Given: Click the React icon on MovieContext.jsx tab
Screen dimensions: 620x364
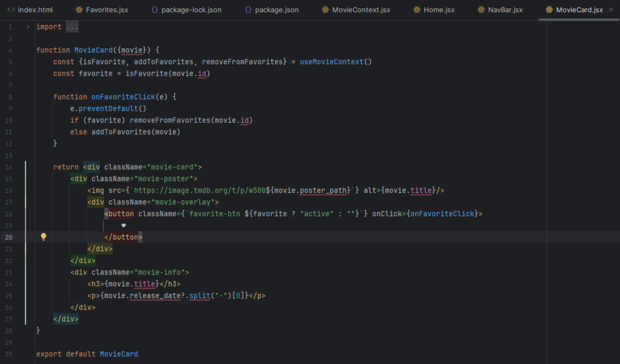Looking at the screenshot, I should click(x=325, y=10).
